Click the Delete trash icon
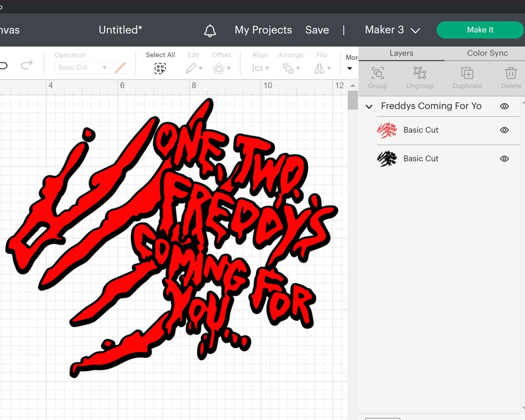The image size is (525, 420). (x=511, y=73)
